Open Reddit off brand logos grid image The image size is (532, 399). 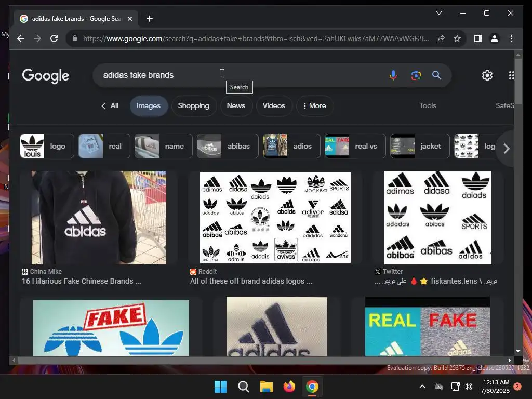click(275, 218)
